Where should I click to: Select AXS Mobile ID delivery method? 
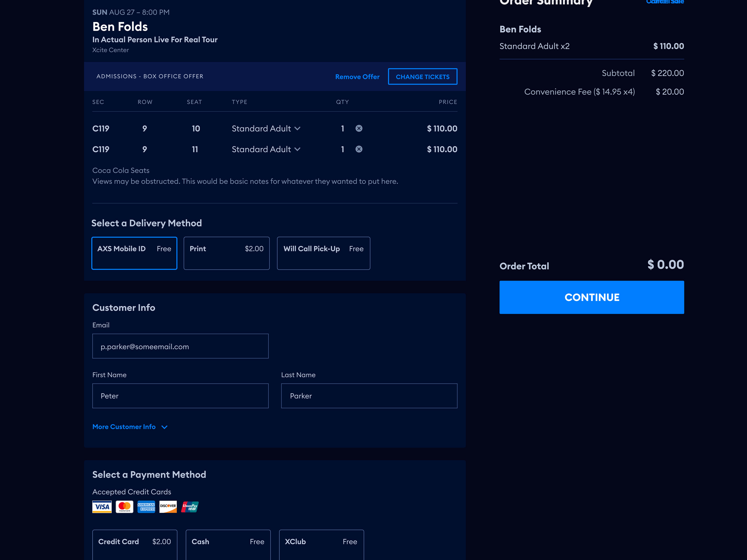[134, 253]
